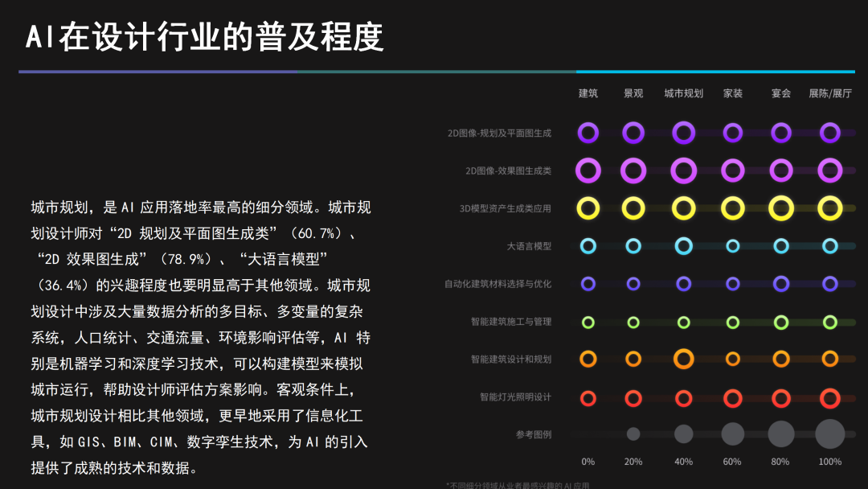Image resolution: width=868 pixels, height=489 pixels.
Task: Click the gray legend circle above 40%
Action: (684, 434)
